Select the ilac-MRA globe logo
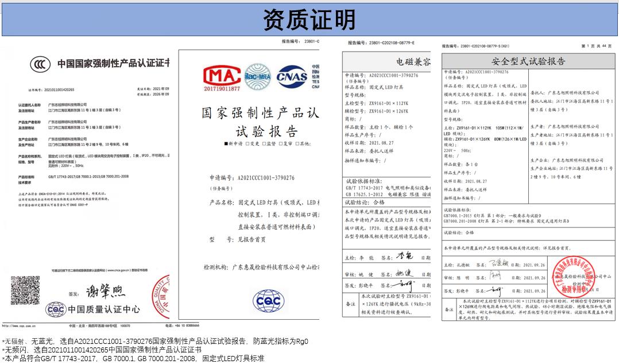Image resolution: width=619 pixels, height=364 pixels. coord(258,77)
